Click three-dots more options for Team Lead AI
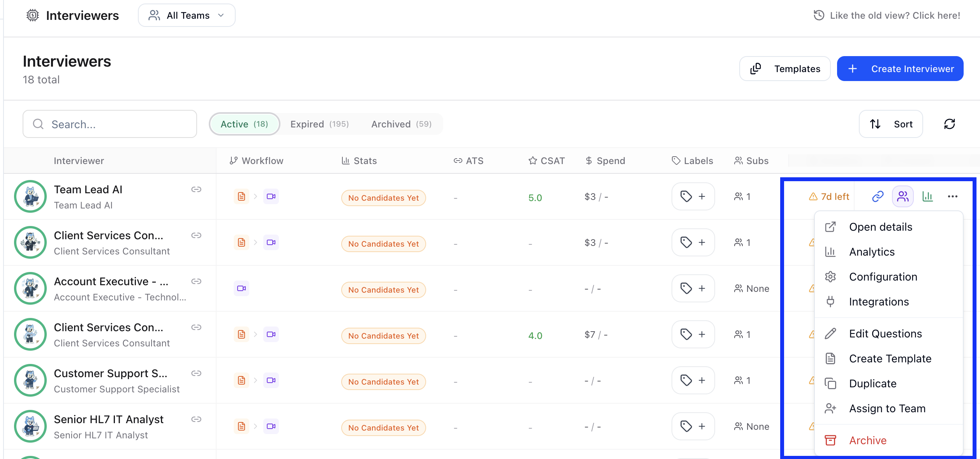Image resolution: width=980 pixels, height=459 pixels. click(952, 196)
